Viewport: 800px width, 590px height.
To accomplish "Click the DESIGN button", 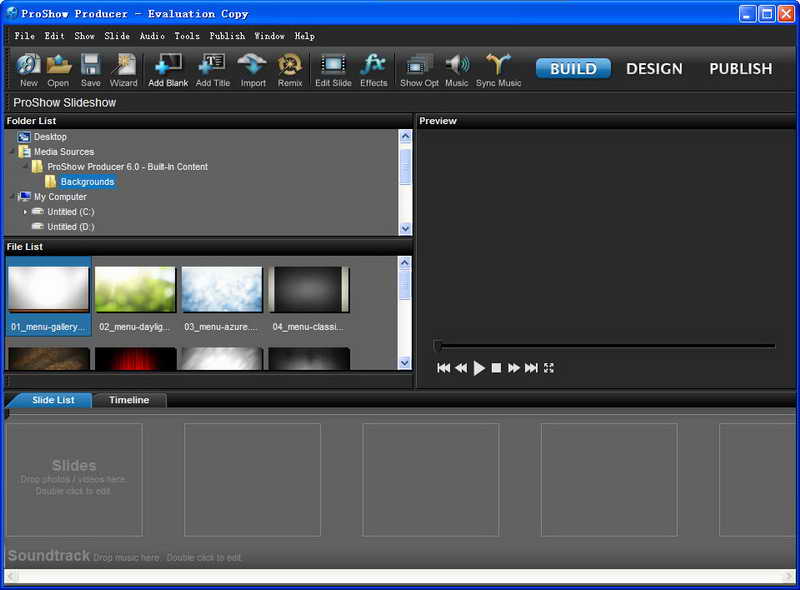I will pos(654,68).
